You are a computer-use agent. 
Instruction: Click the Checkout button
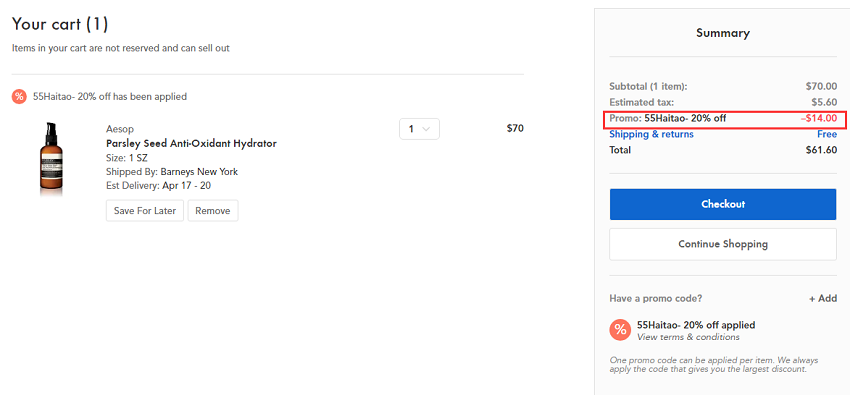[723, 204]
